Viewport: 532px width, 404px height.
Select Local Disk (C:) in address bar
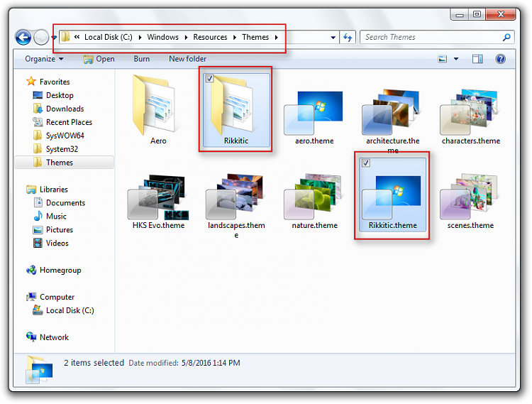[x=109, y=37]
